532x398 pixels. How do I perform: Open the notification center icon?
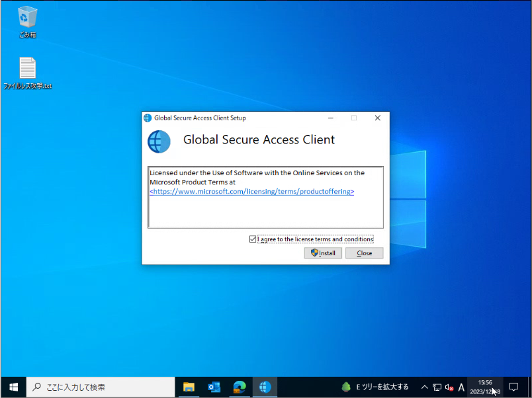coord(513,387)
